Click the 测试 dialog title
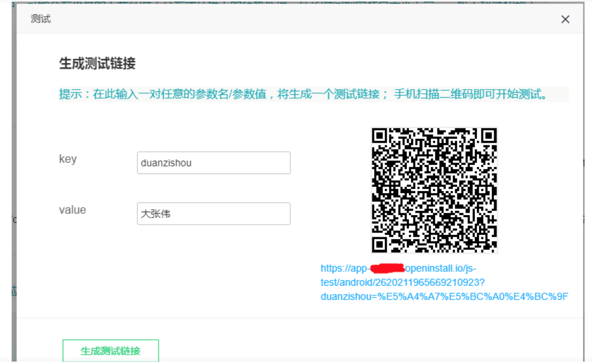Screen dimensions: 593x364 click(41, 19)
